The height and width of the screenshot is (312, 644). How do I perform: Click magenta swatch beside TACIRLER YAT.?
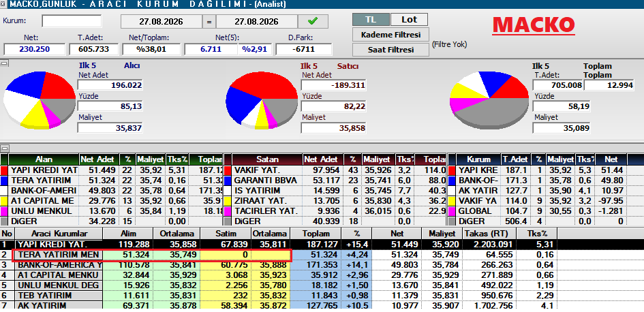coord(228,211)
